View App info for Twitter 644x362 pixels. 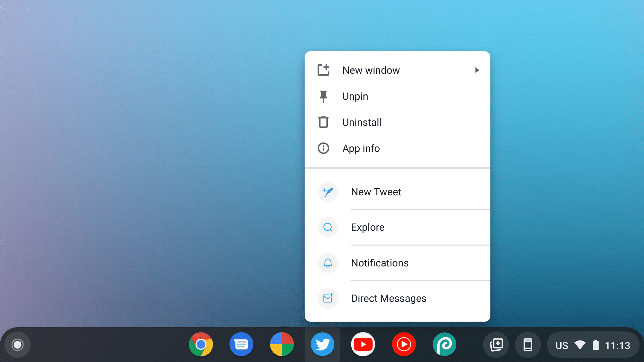click(x=361, y=148)
